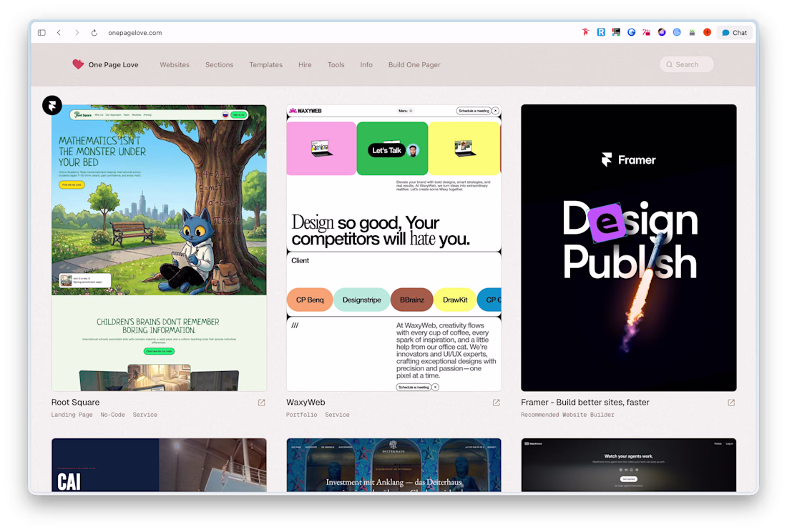Screen dimensions: 787x532
Task: Toggle the browser sidebar panel icon
Action: pyautogui.click(x=41, y=33)
